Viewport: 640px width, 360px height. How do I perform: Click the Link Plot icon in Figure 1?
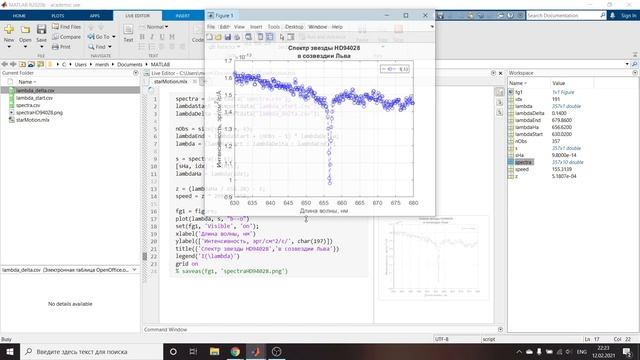click(x=248, y=37)
